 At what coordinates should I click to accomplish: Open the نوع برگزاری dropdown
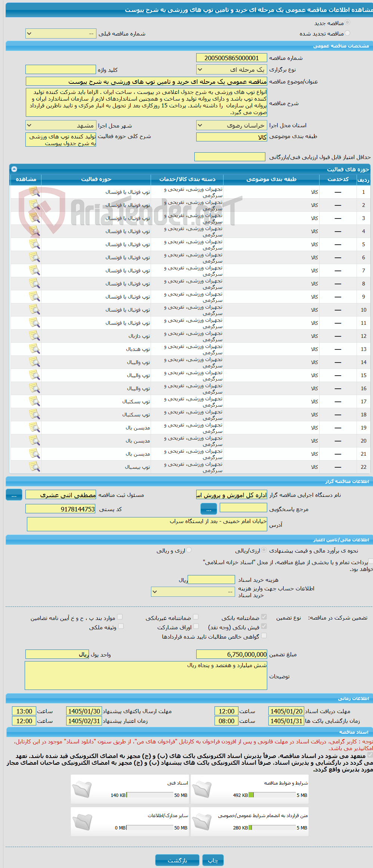coord(232,70)
